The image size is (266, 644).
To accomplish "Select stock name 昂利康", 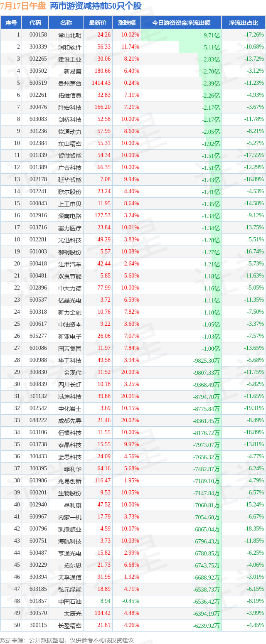I will (x=73, y=505).
